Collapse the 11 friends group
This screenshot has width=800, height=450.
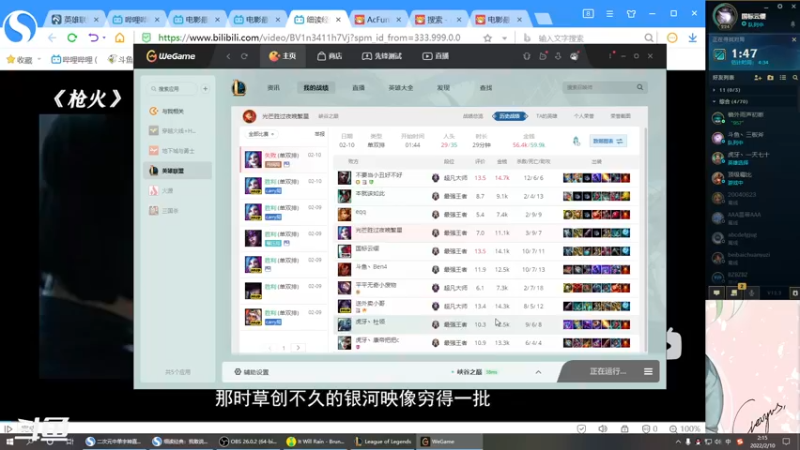(x=714, y=90)
